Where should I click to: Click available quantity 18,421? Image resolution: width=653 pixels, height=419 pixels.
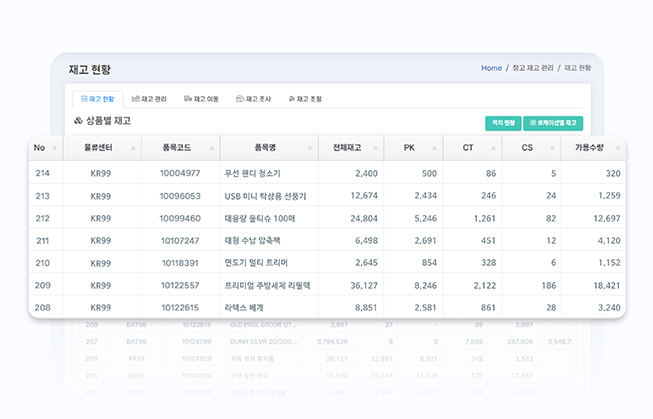pos(607,285)
